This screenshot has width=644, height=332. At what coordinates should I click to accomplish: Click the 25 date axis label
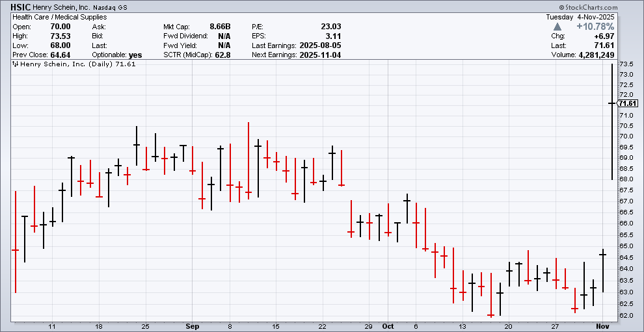pyautogui.click(x=146, y=326)
